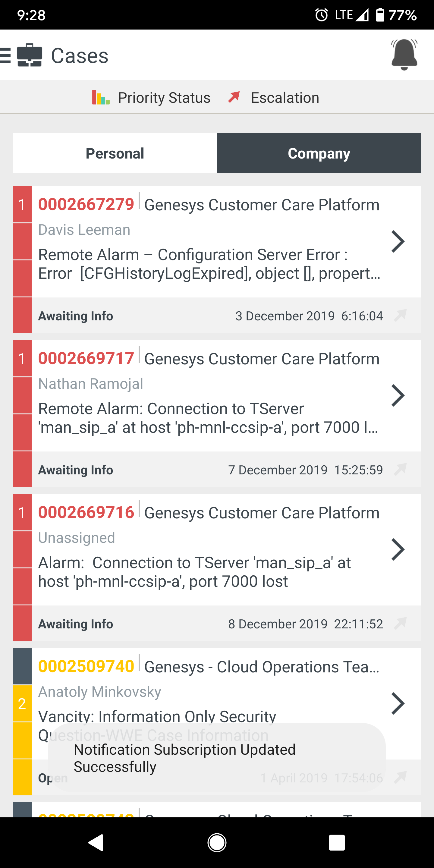Open case number 0002669716 link

(x=86, y=512)
